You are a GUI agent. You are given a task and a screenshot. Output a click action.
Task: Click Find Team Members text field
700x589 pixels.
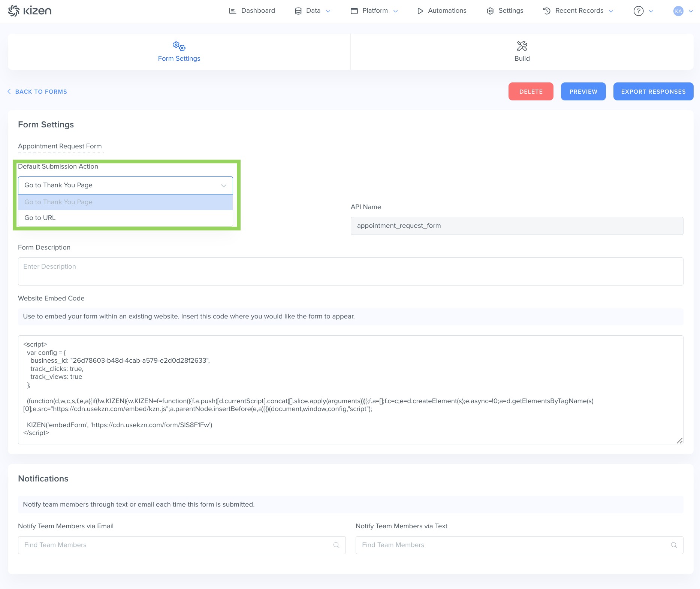[519, 545]
